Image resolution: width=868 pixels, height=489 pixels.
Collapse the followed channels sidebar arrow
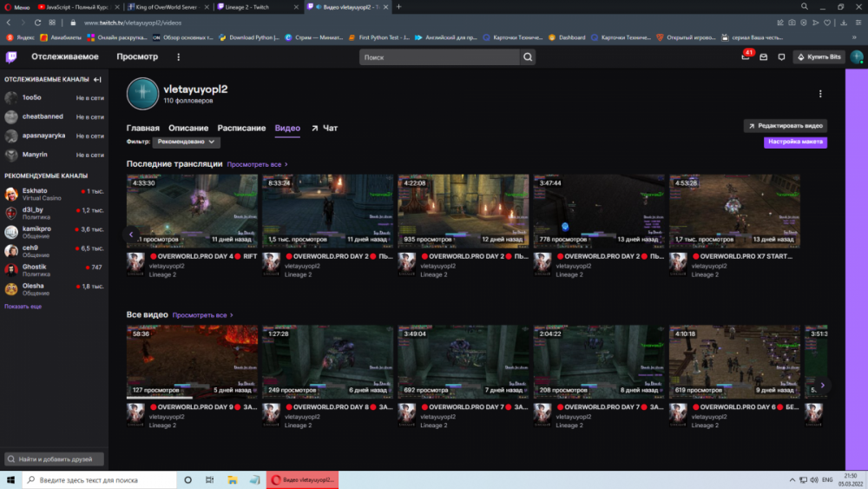[97, 79]
